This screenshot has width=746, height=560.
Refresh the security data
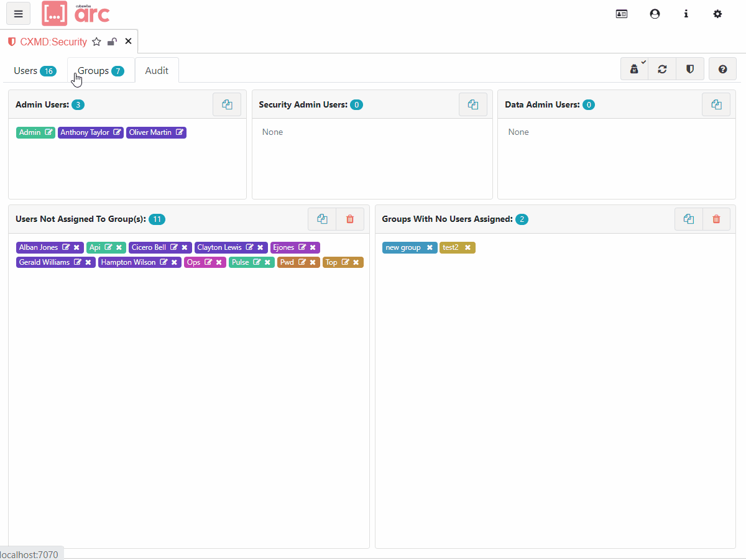[x=662, y=69]
